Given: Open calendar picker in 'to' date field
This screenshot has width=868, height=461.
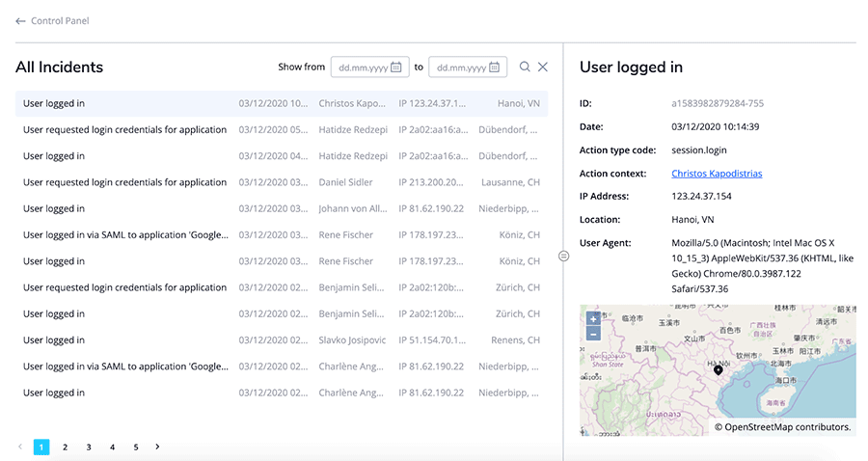Looking at the screenshot, I should (494, 68).
